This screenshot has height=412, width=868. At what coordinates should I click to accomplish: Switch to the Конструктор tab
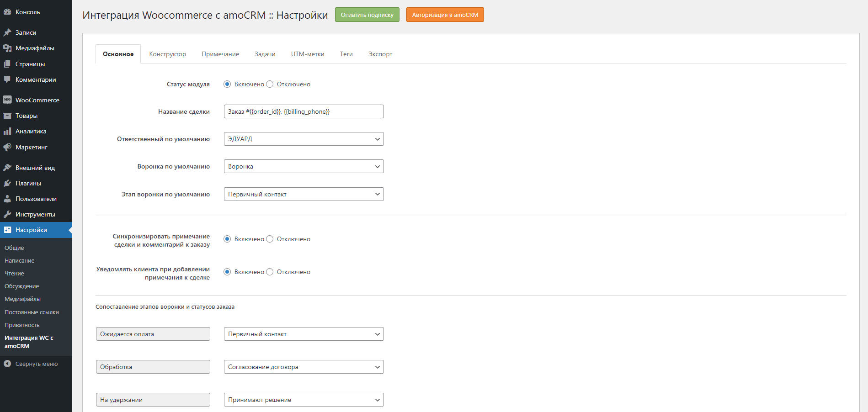pyautogui.click(x=167, y=54)
